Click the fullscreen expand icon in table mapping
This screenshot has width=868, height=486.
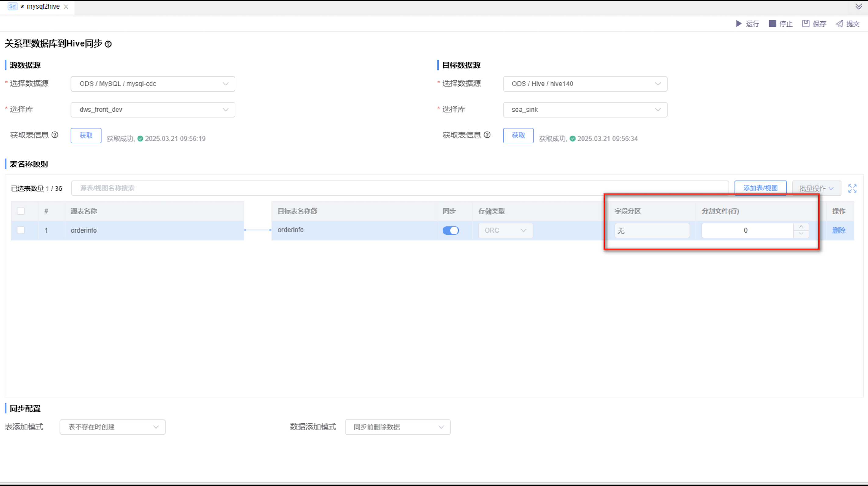(852, 189)
